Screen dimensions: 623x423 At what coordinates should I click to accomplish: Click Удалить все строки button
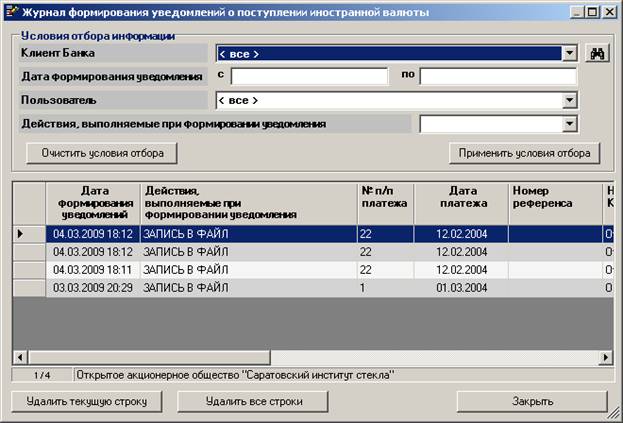pos(253,401)
